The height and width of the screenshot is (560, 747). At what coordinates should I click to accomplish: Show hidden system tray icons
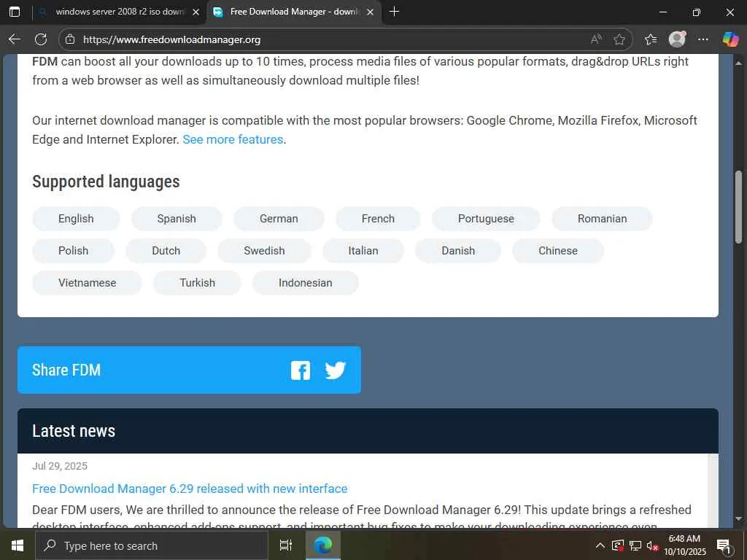pyautogui.click(x=600, y=545)
